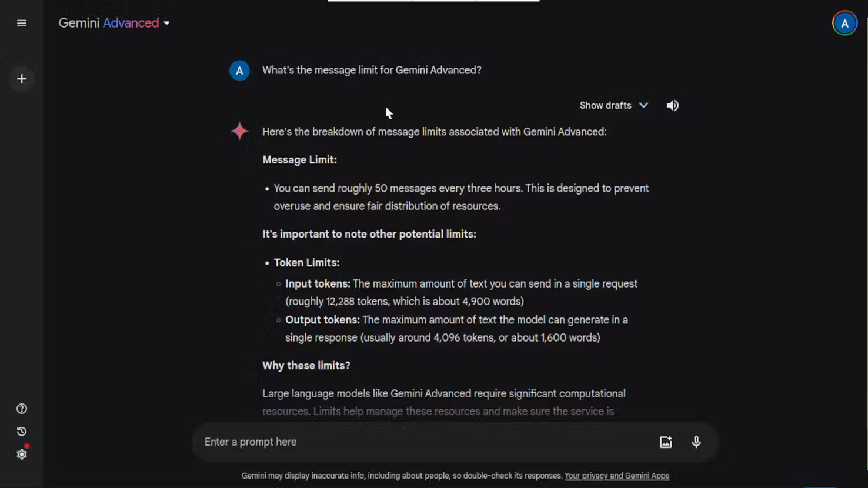Screen dimensions: 868x488
Task: Click the 'Message Limit:' heading
Action: pos(299,160)
